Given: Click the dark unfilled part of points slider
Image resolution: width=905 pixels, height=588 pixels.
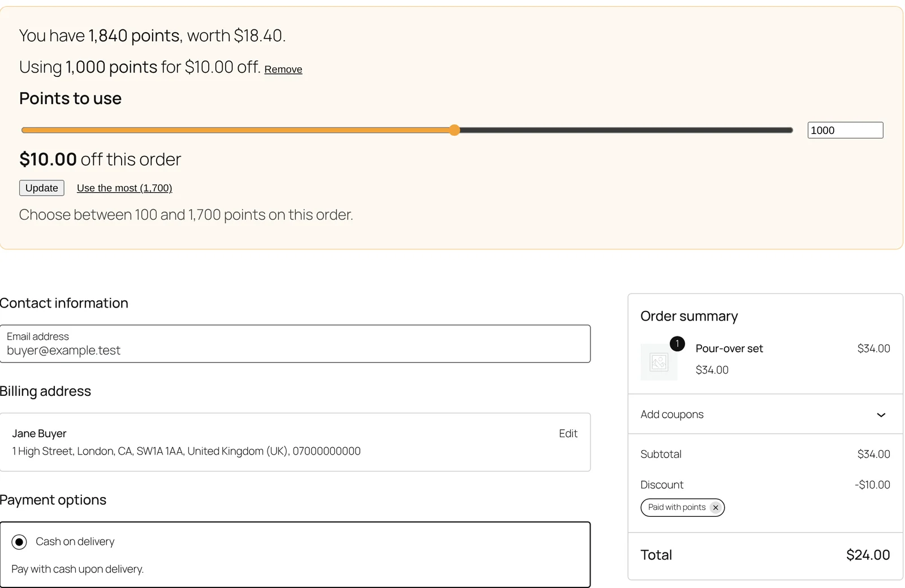Looking at the screenshot, I should pyautogui.click(x=627, y=131).
